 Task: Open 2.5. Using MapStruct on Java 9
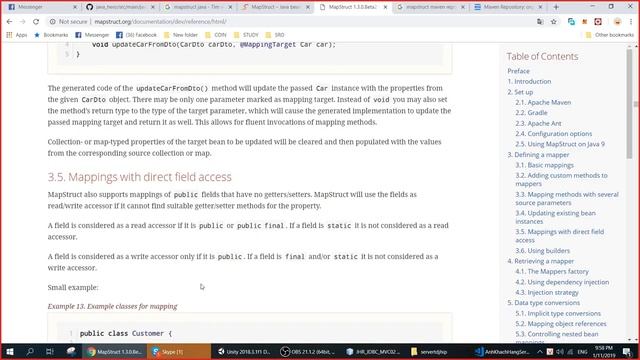click(x=560, y=144)
